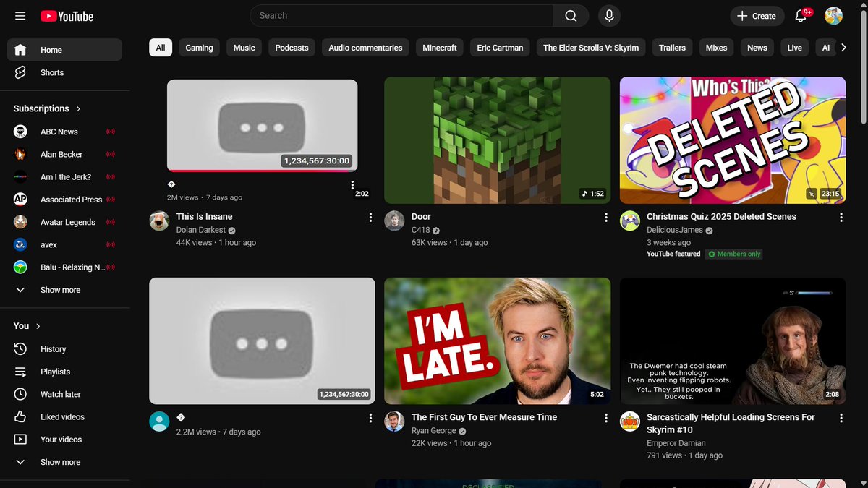The image size is (868, 488).
Task: Open options menu for This Is Insane
Action: pyautogui.click(x=370, y=217)
